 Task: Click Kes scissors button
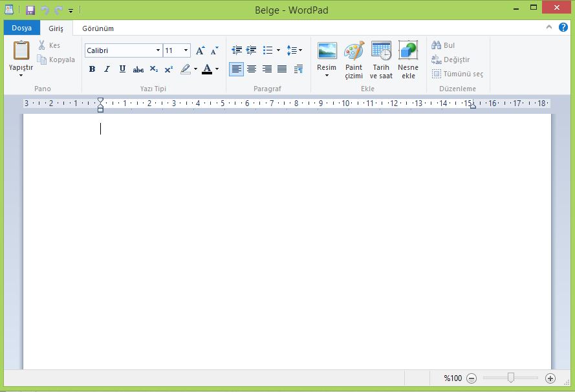tap(50, 45)
